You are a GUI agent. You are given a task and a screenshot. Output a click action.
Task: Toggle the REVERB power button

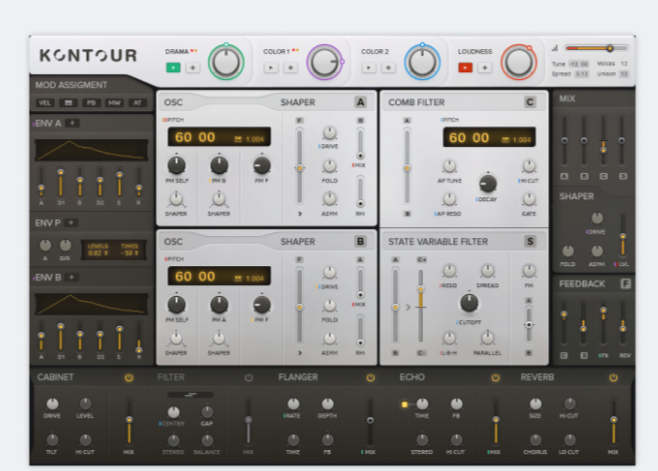(613, 378)
